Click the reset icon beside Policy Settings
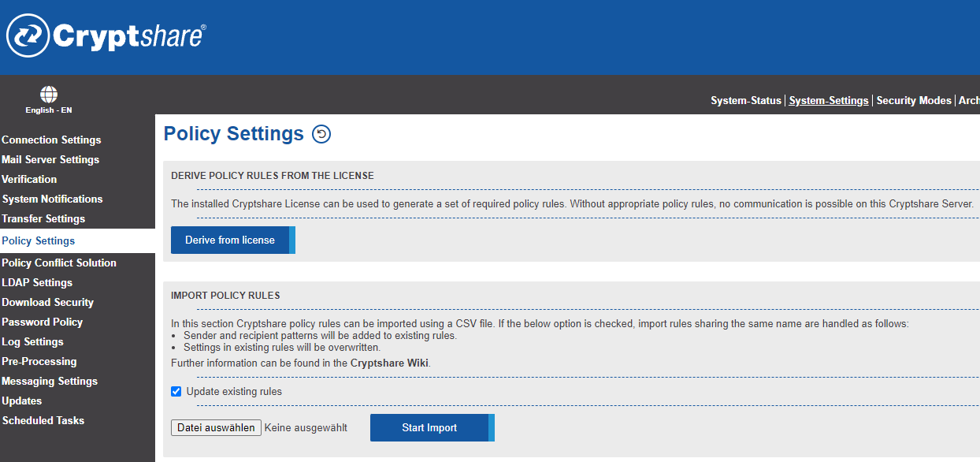 pyautogui.click(x=321, y=134)
